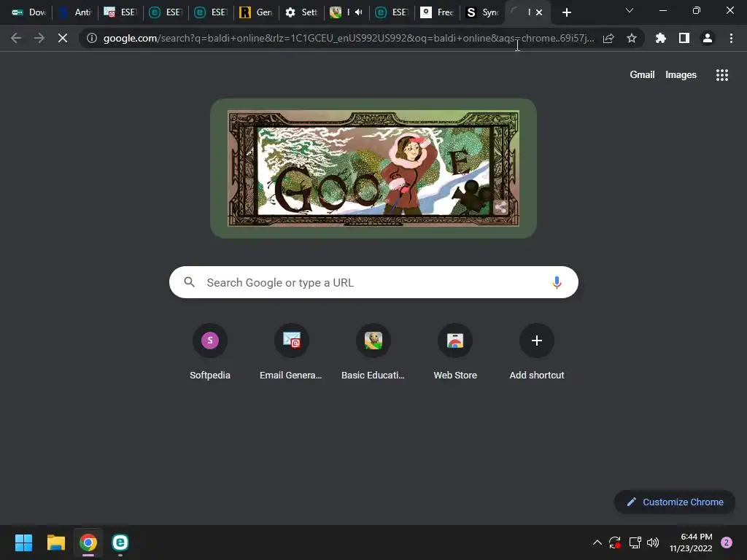Open the Google Doodle image

[x=373, y=168]
